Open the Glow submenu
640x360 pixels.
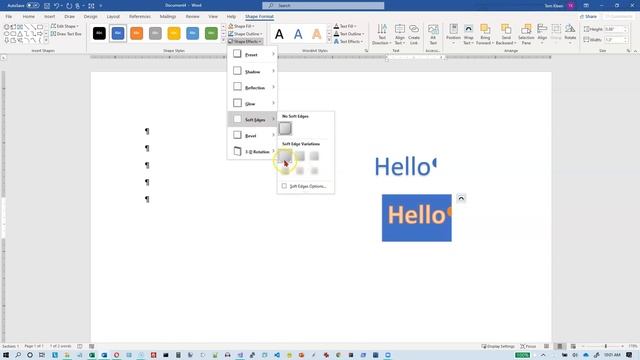click(x=252, y=103)
